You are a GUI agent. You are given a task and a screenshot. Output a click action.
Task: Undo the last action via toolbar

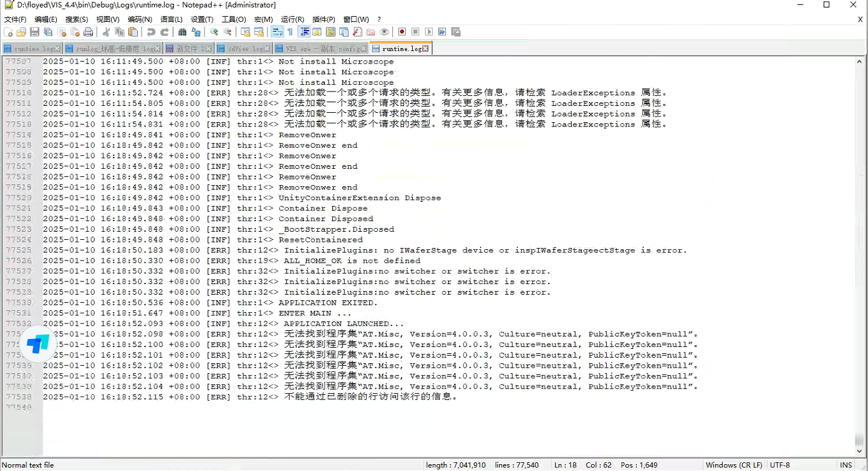point(151,32)
